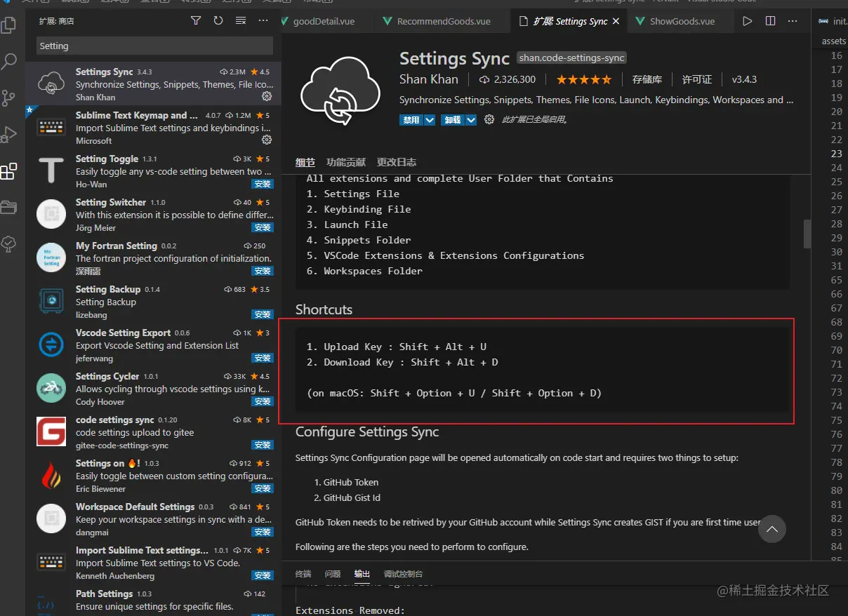Switch to 问题 panel tab

tap(333, 574)
